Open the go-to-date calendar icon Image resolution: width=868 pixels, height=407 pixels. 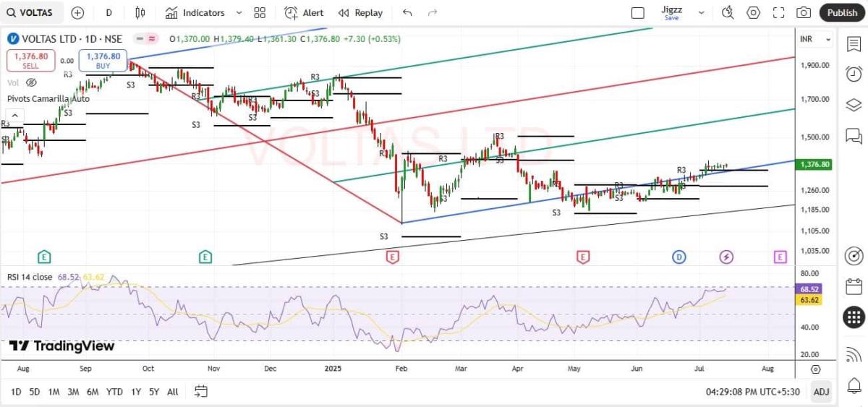coord(201,392)
